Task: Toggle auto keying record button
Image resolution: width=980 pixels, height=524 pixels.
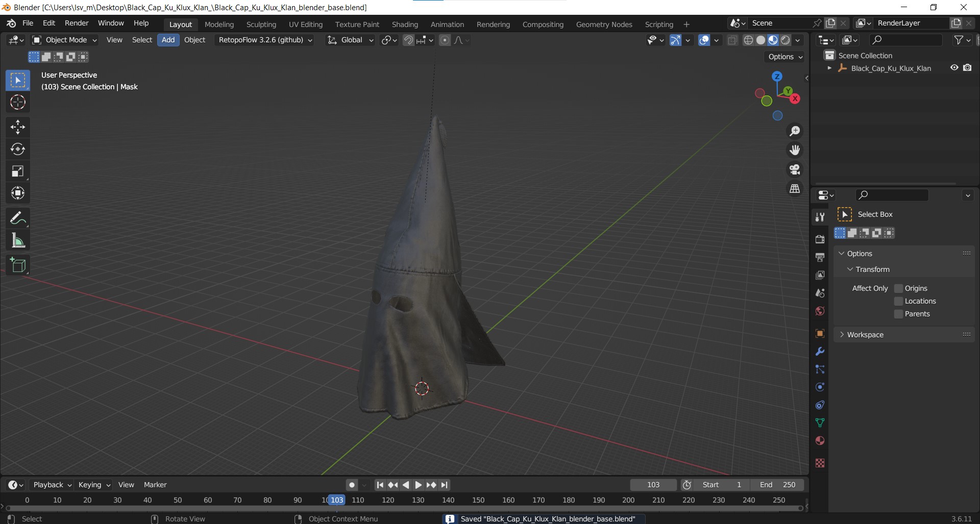Action: coord(352,485)
